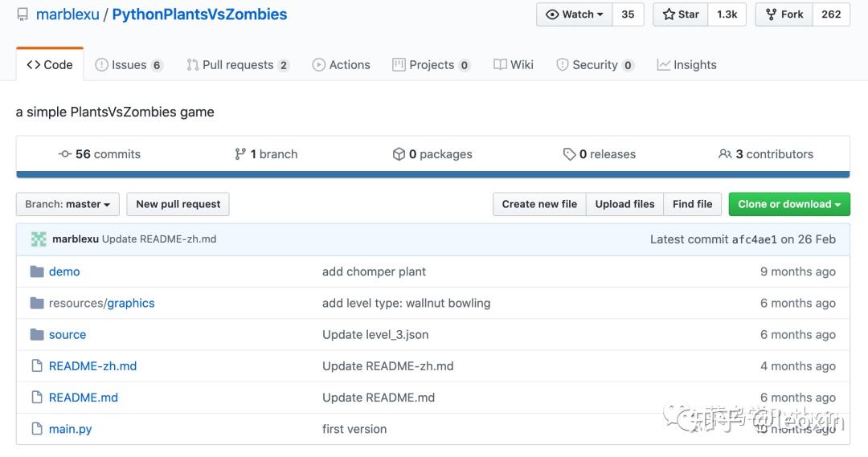Screen dimensions: 868x457
Task: Click the source folder icon
Action: tap(36, 334)
